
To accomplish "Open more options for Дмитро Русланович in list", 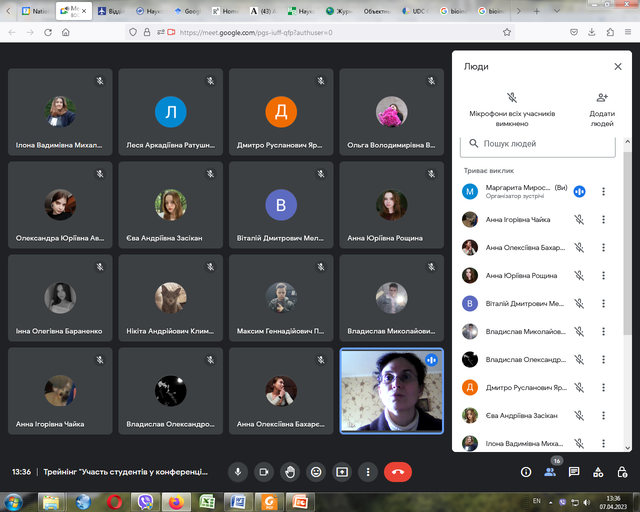I will point(603,387).
